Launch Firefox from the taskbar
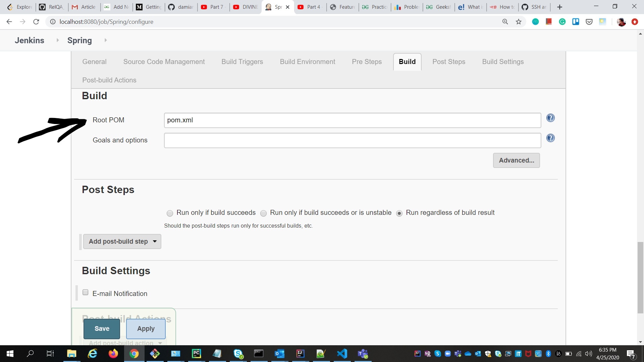The height and width of the screenshot is (362, 644). point(113,354)
